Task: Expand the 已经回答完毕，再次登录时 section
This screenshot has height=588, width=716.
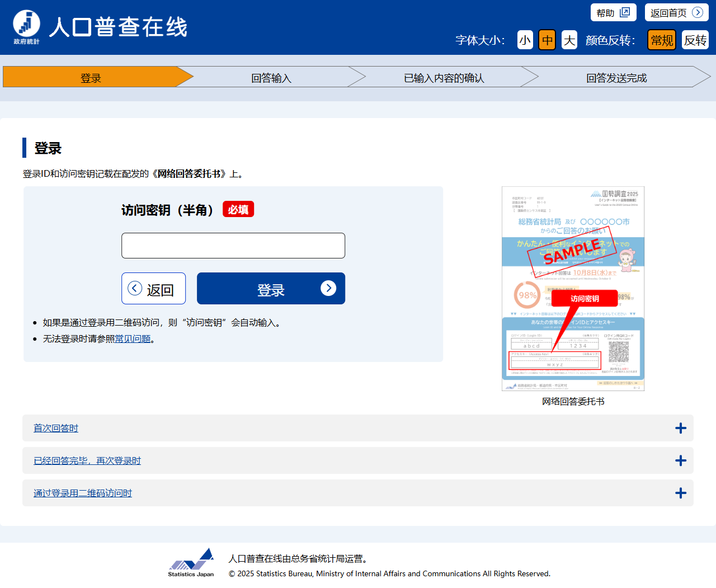Action: click(87, 461)
